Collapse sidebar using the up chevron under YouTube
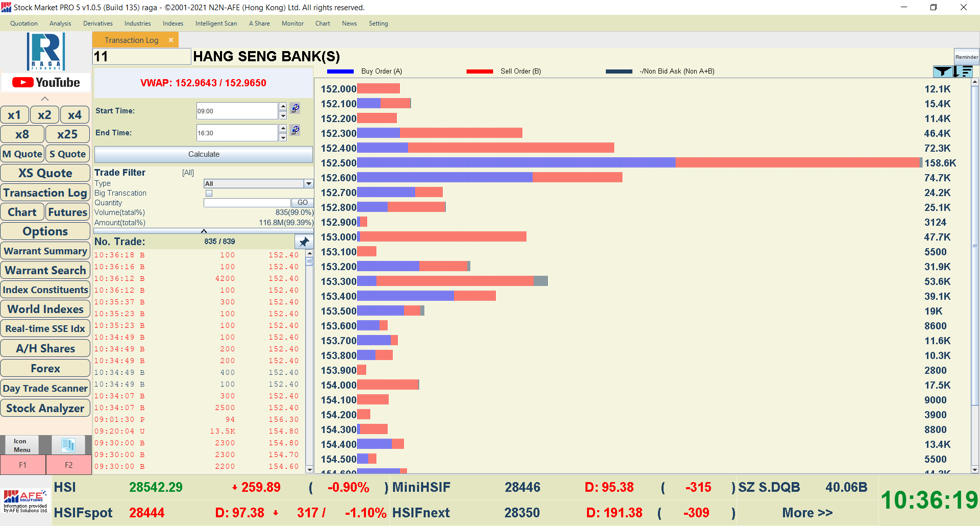The width and height of the screenshot is (980, 526). 45,99
